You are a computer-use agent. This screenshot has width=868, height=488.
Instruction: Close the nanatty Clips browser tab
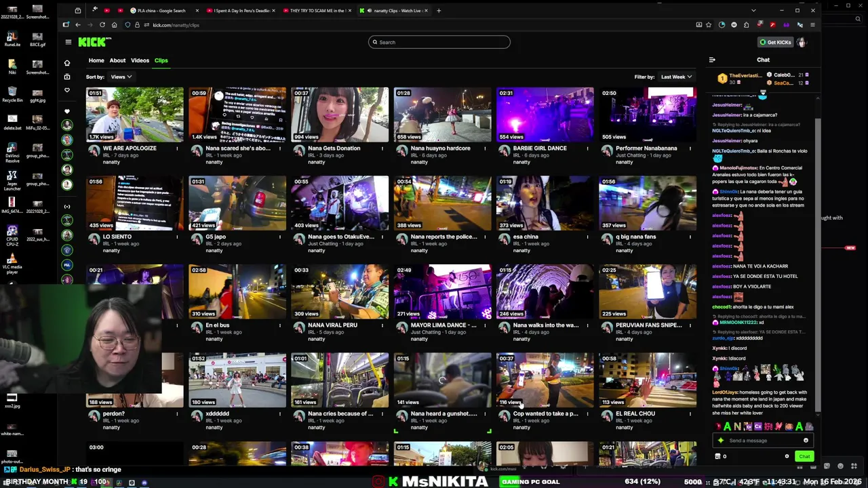click(x=427, y=11)
